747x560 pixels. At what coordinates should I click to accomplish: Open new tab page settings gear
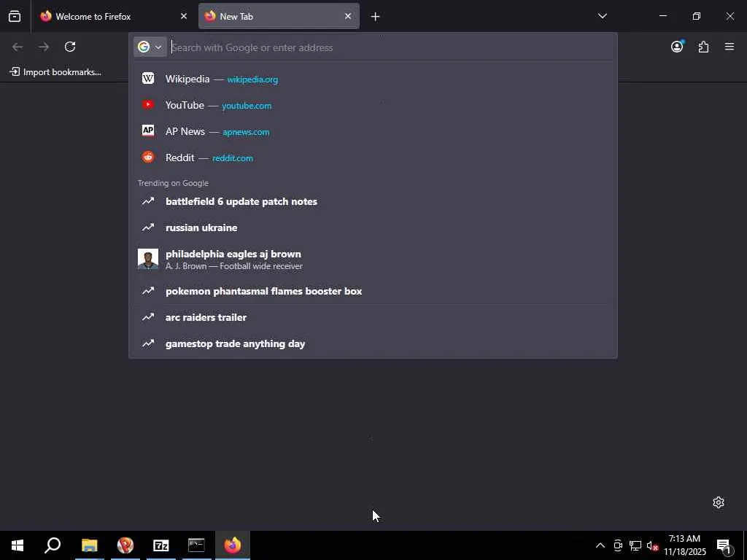[x=719, y=502]
